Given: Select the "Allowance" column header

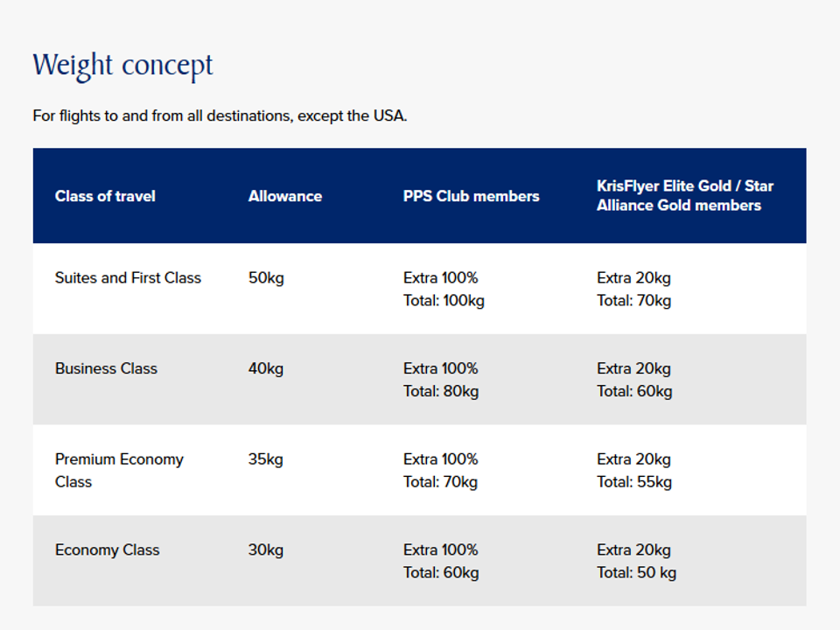Looking at the screenshot, I should click(284, 196).
